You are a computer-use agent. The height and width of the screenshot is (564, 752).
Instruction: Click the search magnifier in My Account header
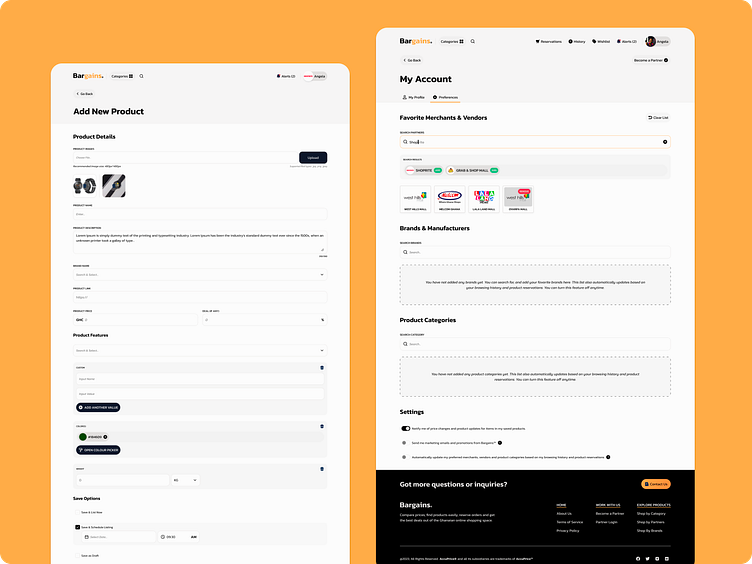tap(473, 42)
